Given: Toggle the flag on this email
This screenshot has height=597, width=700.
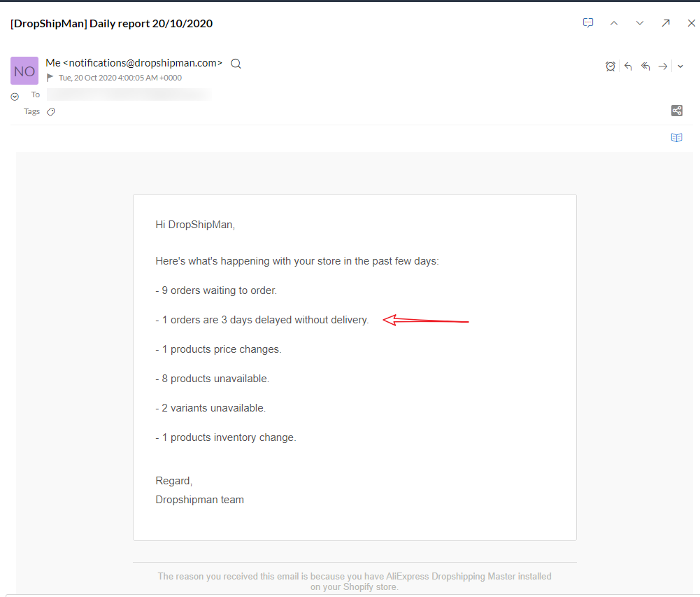Looking at the screenshot, I should 50,78.
